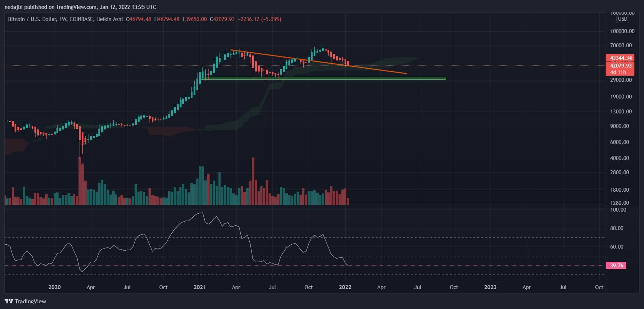Click the 2020 label on time axis

click(54, 287)
